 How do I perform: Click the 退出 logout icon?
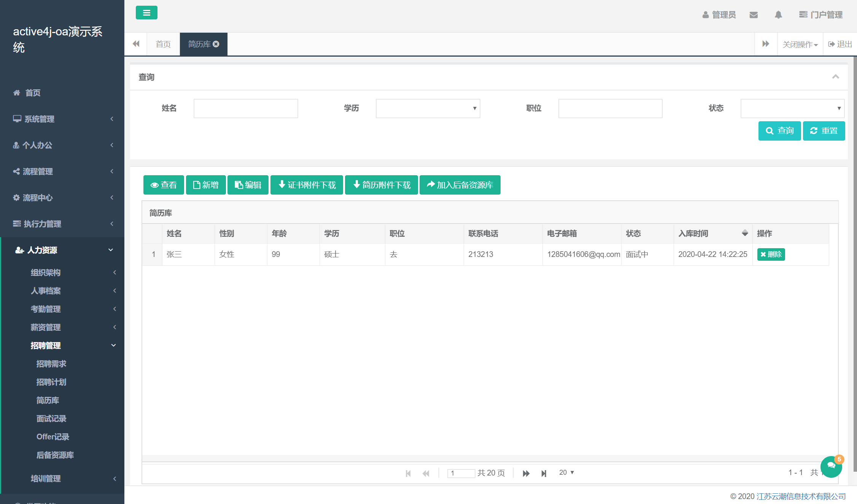pos(840,44)
